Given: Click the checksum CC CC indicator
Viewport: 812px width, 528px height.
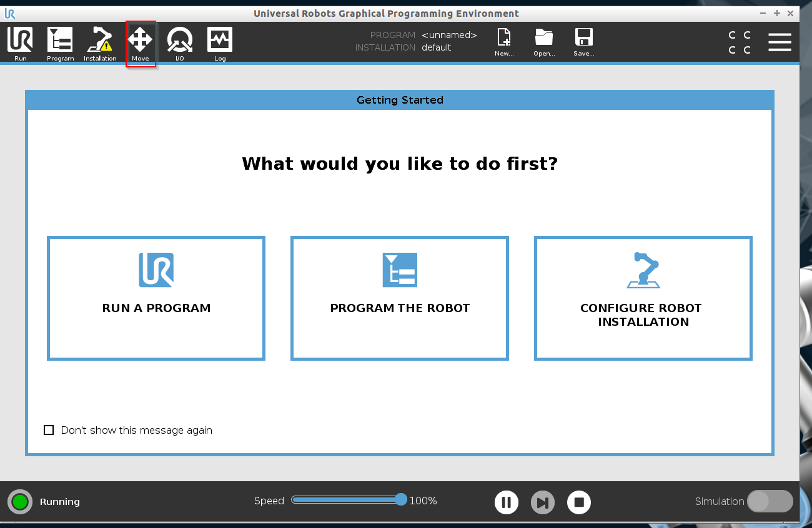Looking at the screenshot, I should pyautogui.click(x=740, y=42).
